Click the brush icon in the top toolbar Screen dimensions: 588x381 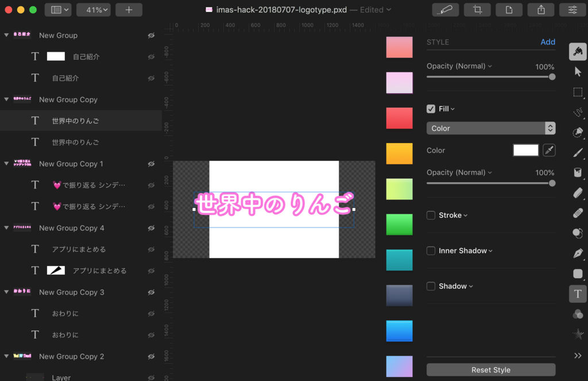445,10
